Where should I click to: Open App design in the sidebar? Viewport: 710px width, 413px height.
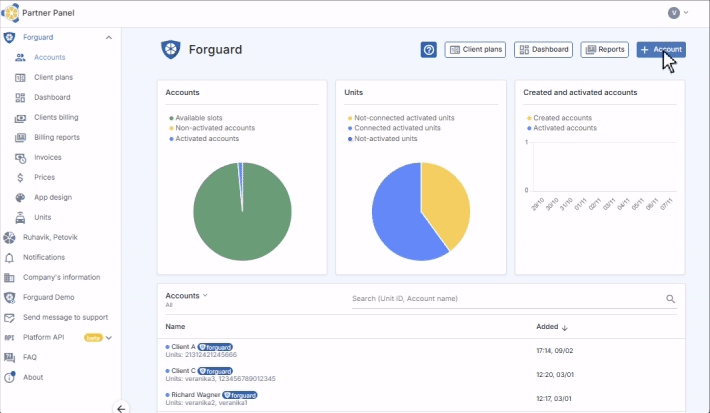(x=53, y=197)
